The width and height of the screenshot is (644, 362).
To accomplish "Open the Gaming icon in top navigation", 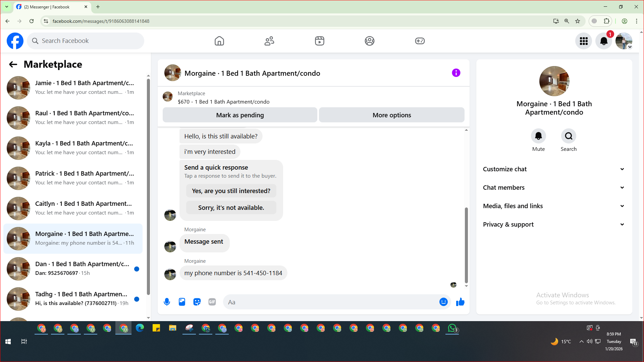I will (420, 41).
